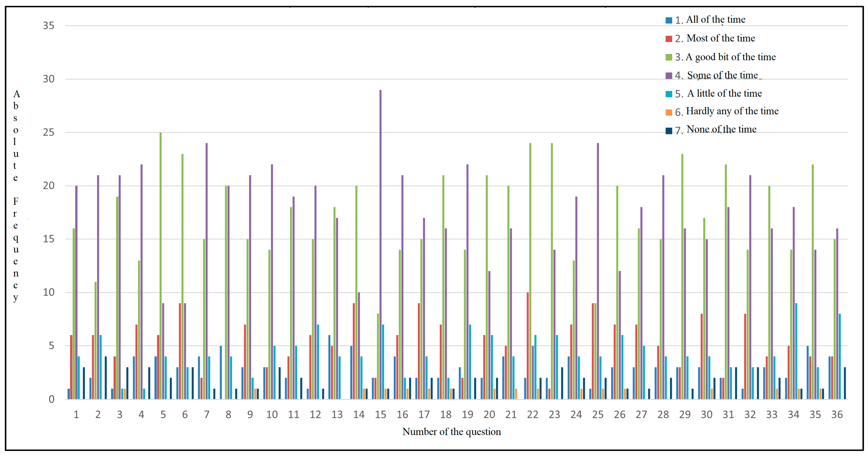Click the green 'A good bit of the time' swatch
The height and width of the screenshot is (457, 868).
669,57
